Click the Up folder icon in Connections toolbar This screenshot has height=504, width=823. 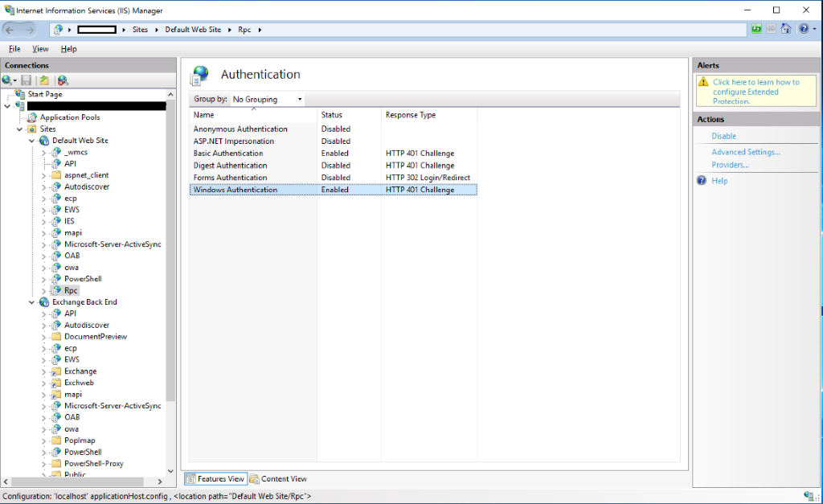pyautogui.click(x=44, y=80)
